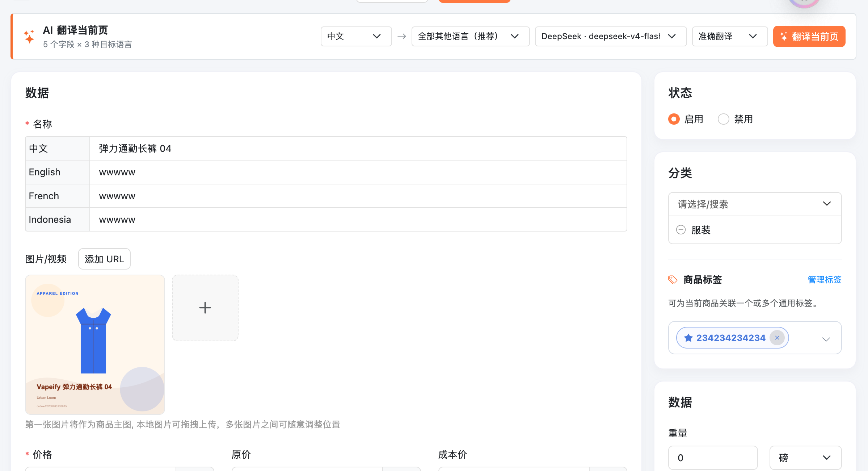
Task: Click the orange tag icon beside 商品标签
Action: click(x=673, y=280)
